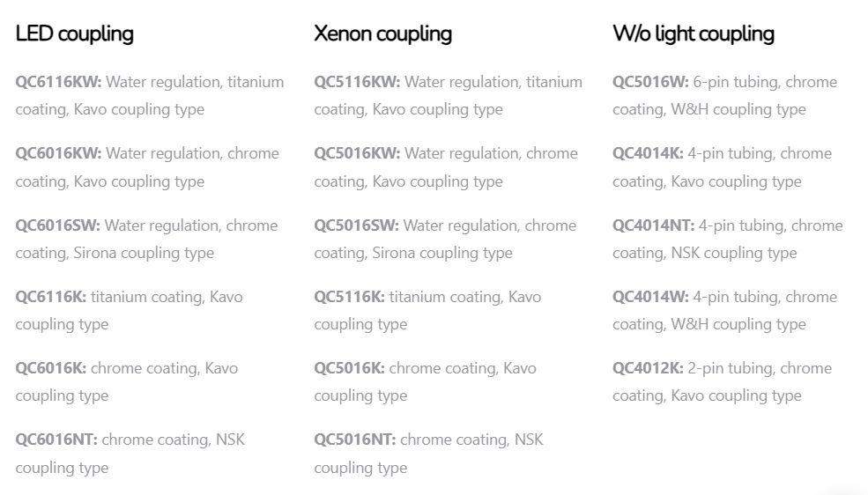The width and height of the screenshot is (868, 495).
Task: Click the Xenon coupling heading
Action: [382, 34]
